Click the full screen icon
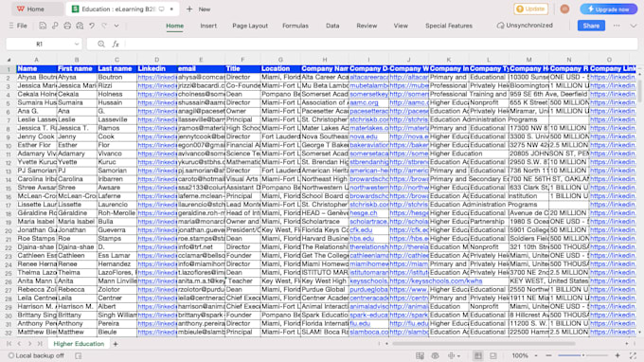 [633, 355]
